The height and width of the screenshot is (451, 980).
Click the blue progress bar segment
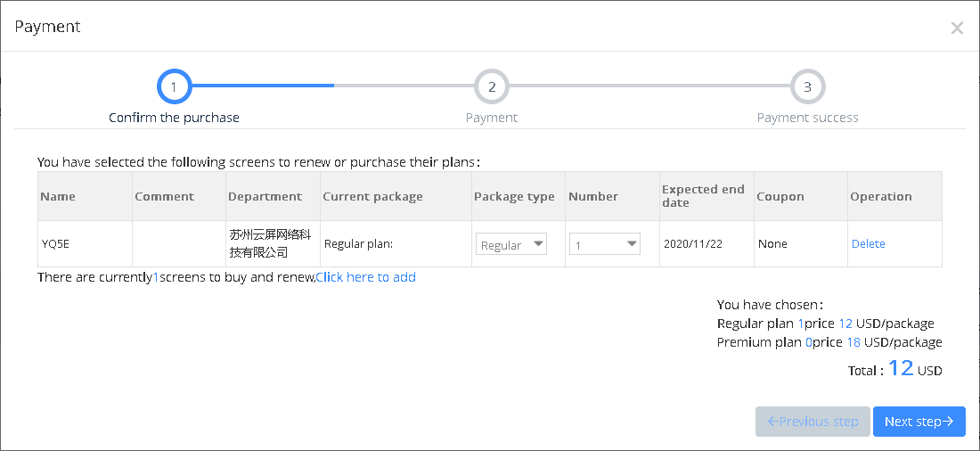pyautogui.click(x=263, y=85)
